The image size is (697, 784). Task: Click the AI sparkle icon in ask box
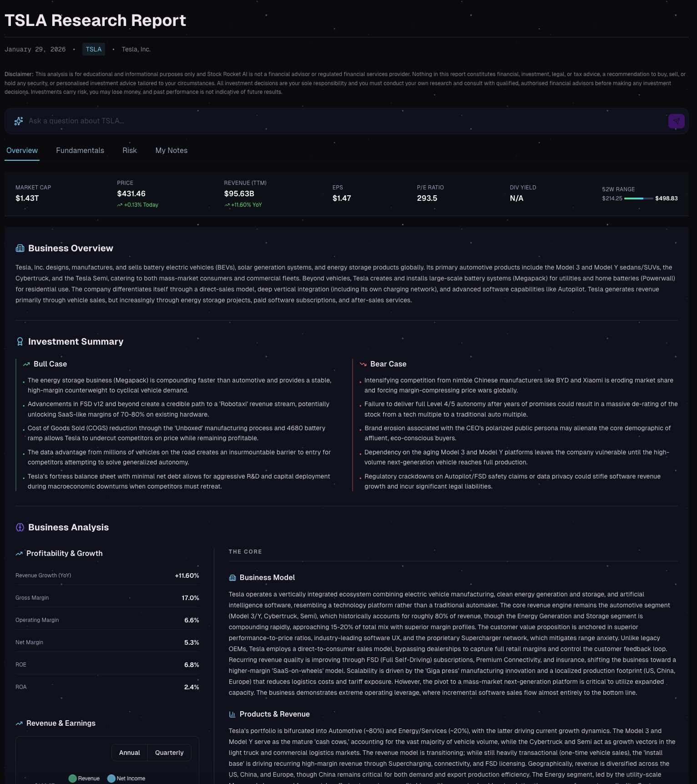click(19, 121)
